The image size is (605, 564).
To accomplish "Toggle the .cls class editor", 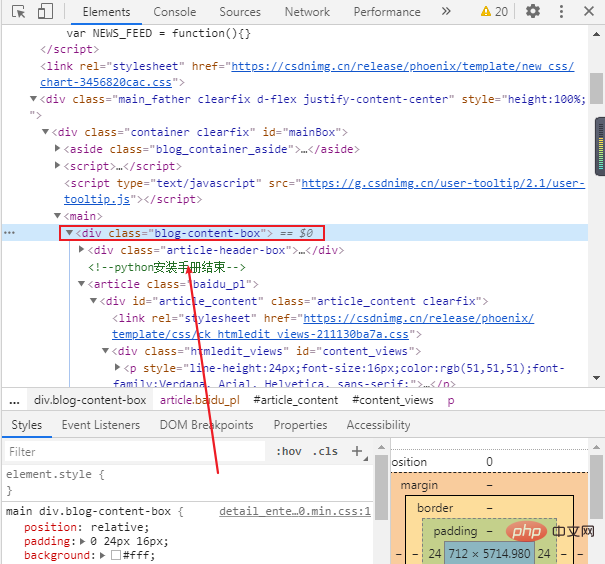I will 325,451.
